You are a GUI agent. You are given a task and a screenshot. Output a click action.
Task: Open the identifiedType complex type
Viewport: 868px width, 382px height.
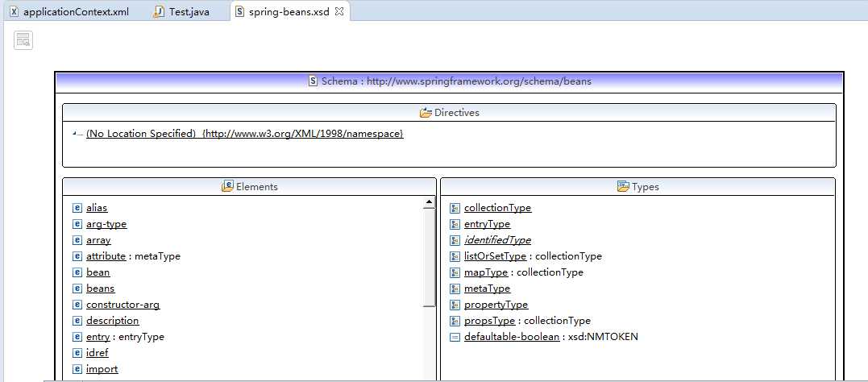[x=497, y=239]
